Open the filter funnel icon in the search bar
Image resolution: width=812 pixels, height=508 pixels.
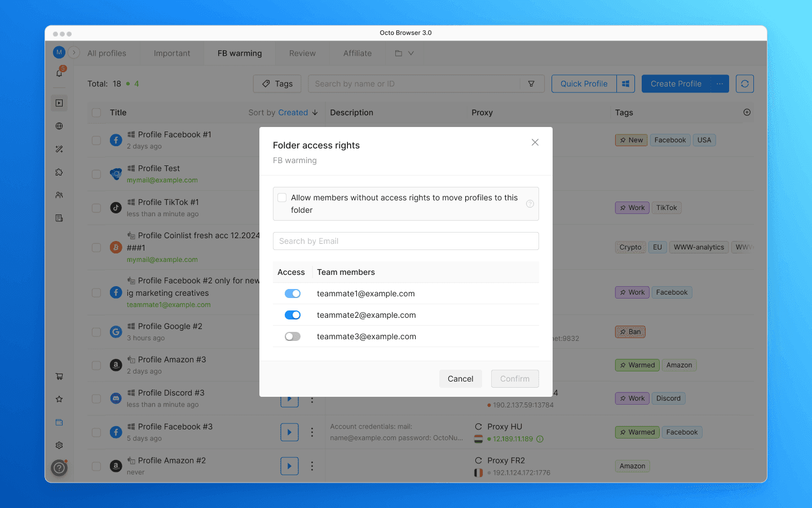531,84
